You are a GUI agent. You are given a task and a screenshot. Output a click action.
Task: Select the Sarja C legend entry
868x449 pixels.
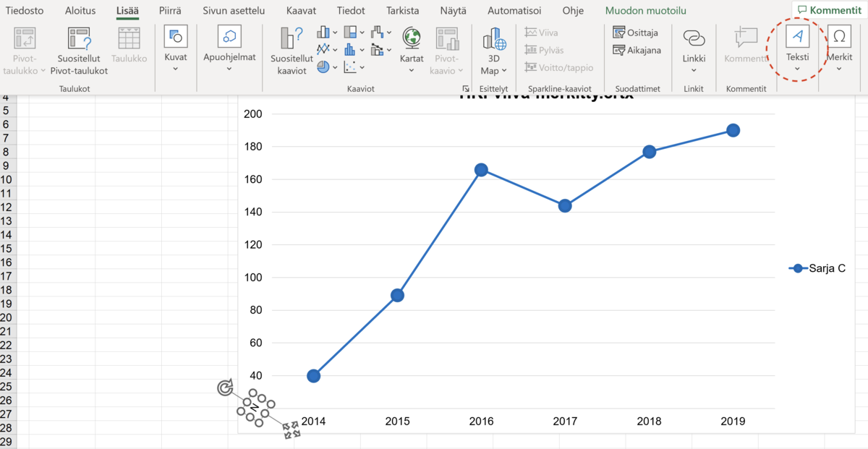[817, 268]
